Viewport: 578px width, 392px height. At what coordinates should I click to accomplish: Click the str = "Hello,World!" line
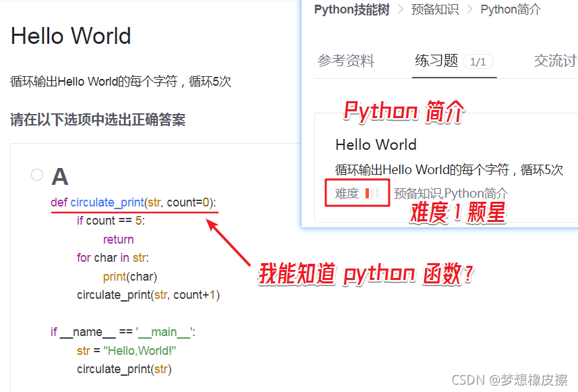(126, 351)
